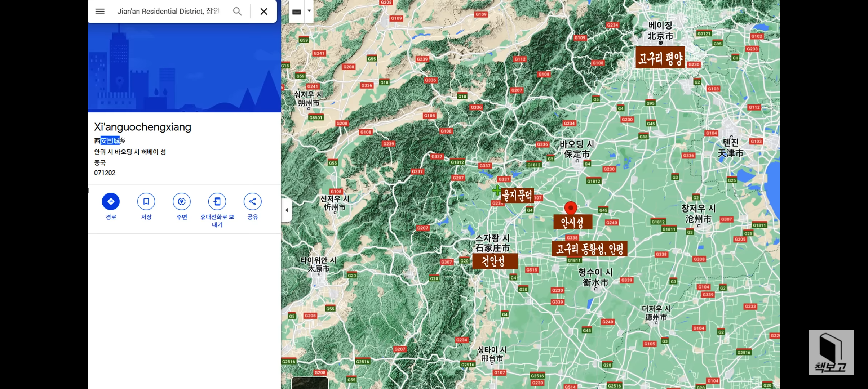Viewport: 868px width, 389px height.
Task: Clear search with the X icon
Action: tap(264, 12)
